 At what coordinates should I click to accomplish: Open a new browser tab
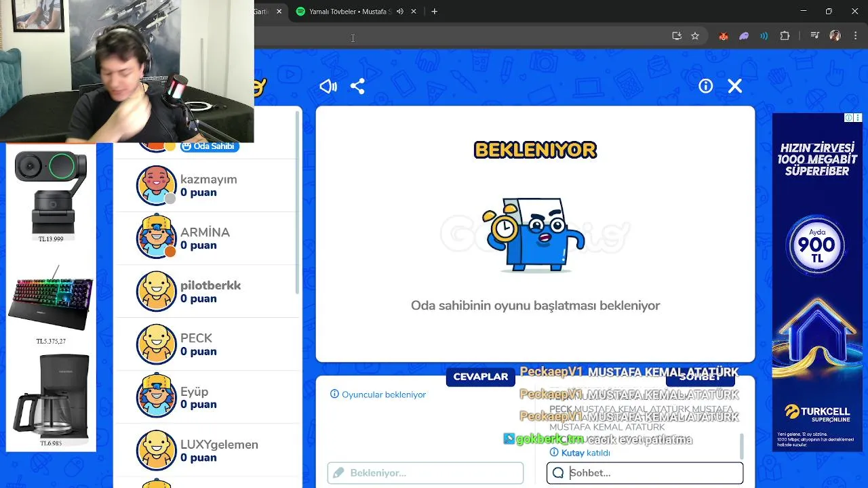point(435,12)
